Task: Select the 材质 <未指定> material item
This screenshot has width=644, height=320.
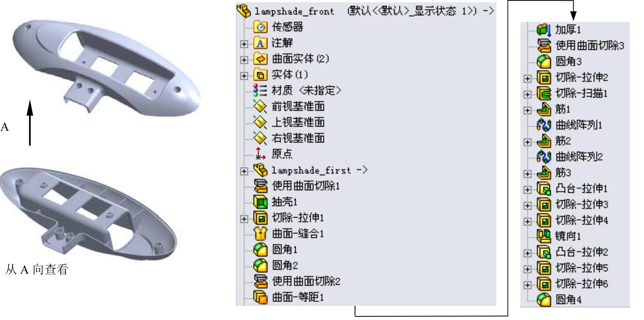Action: tap(297, 90)
